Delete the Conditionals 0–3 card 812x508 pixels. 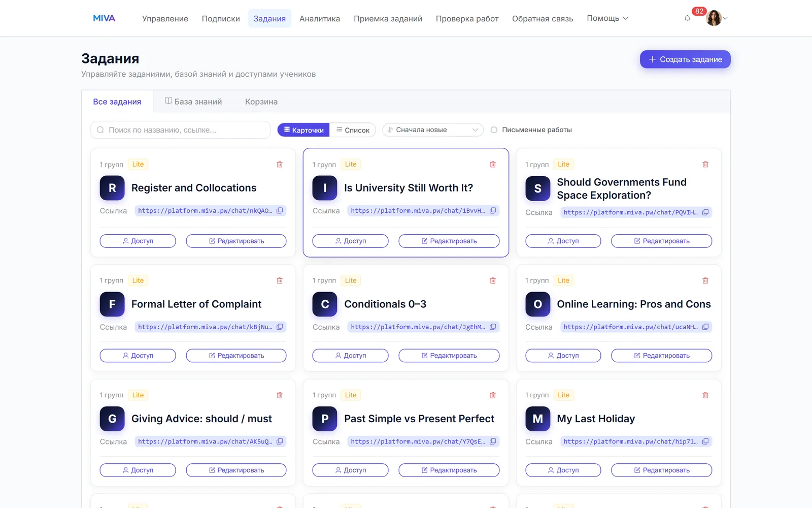[x=493, y=280]
